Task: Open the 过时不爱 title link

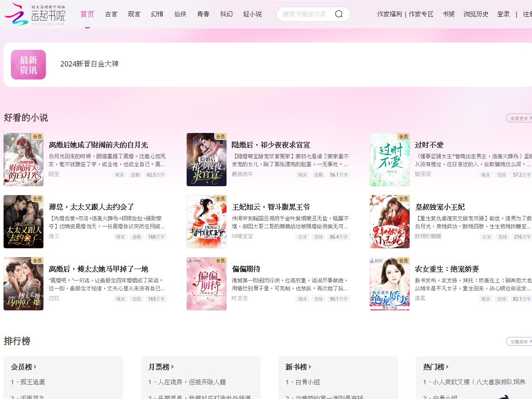Action: tap(429, 145)
